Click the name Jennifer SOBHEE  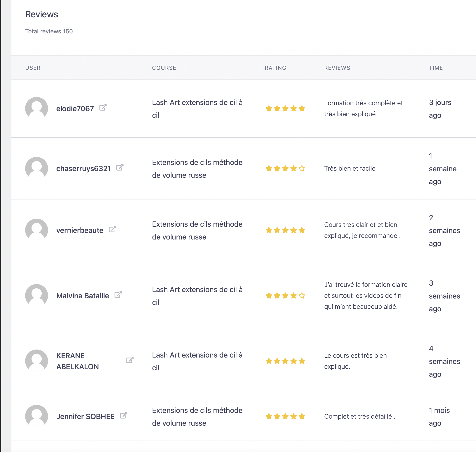(x=85, y=416)
